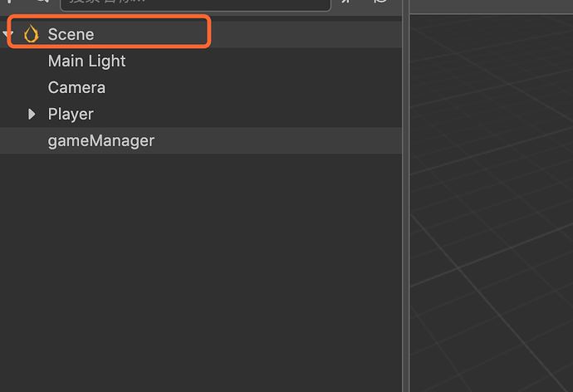Screen dimensions: 573x392
Task: Select the Camera node in hierarchy
Action: click(76, 87)
